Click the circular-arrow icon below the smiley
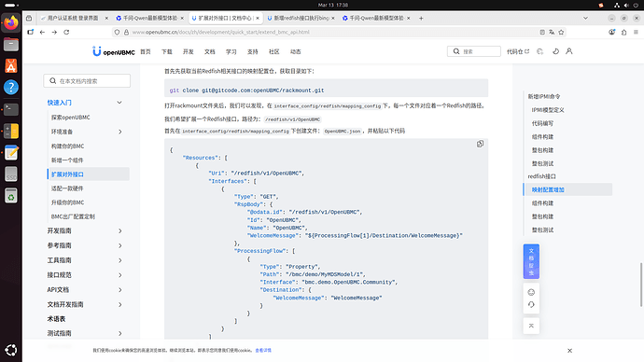 [531, 304]
